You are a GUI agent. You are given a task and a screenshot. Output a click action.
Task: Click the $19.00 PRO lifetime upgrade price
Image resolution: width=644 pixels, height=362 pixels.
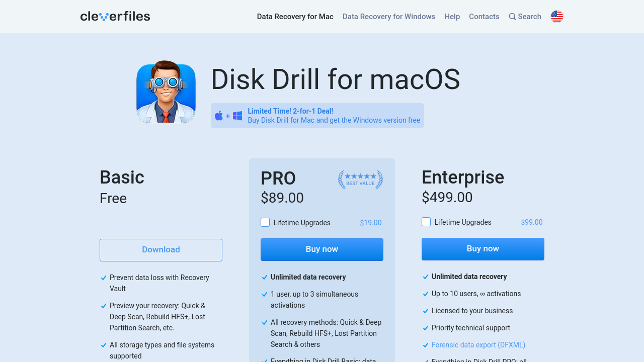point(371,223)
